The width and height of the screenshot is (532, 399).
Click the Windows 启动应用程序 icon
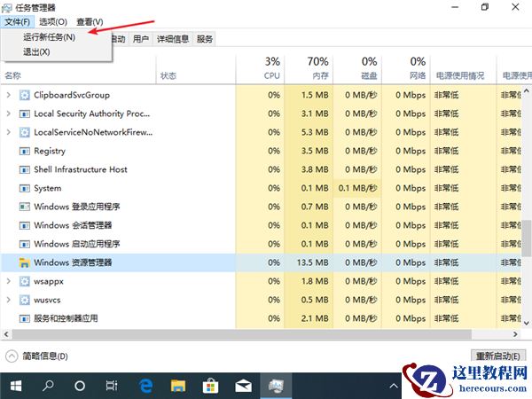pos(25,244)
